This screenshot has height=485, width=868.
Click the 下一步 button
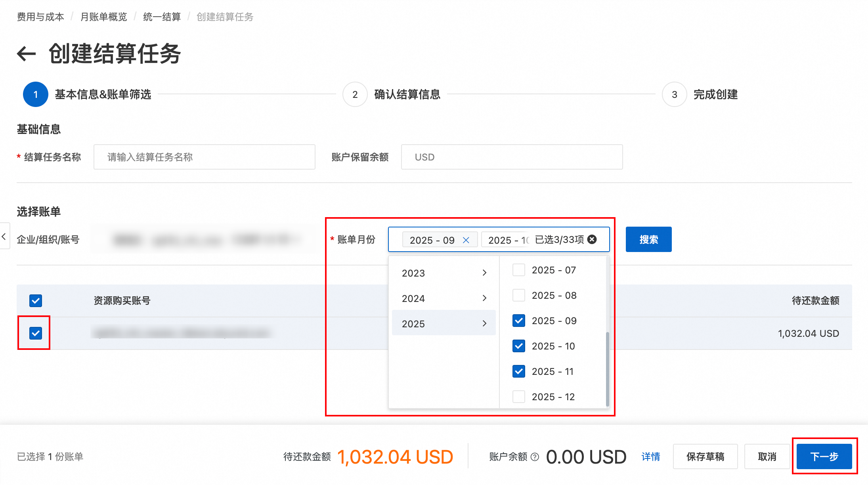pyautogui.click(x=824, y=456)
